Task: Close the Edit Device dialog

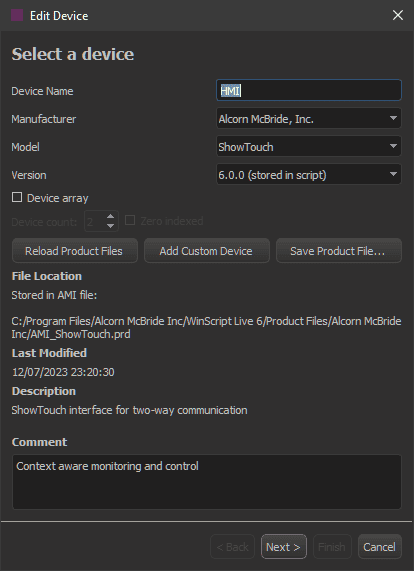Action: tap(398, 15)
